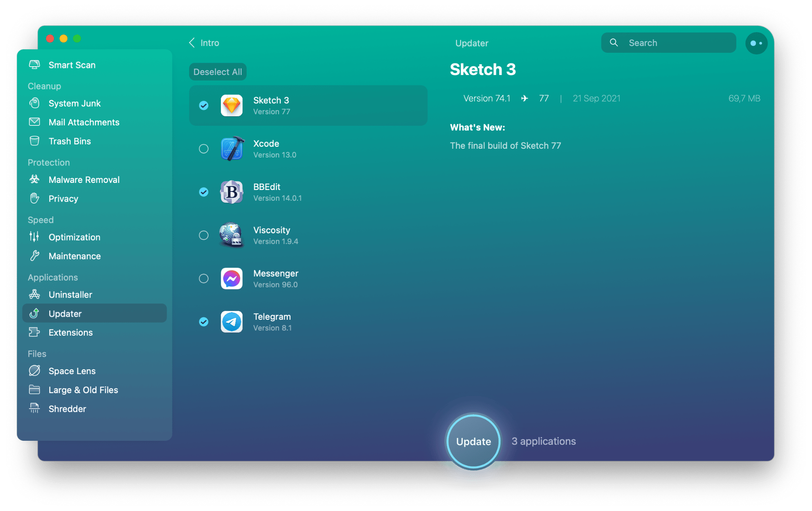Open the Privacy section
This screenshot has height=511, width=812.
(95, 198)
